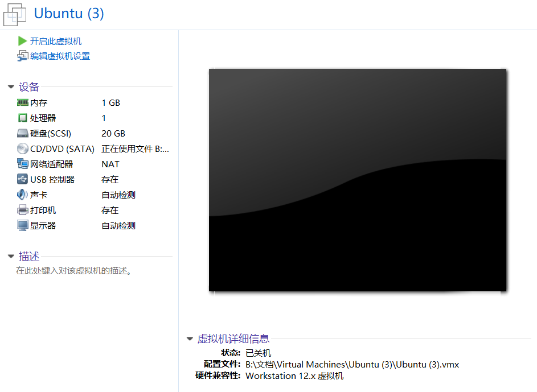Select the CD/DVD (SATA) disc icon
537x392 pixels.
[23, 149]
